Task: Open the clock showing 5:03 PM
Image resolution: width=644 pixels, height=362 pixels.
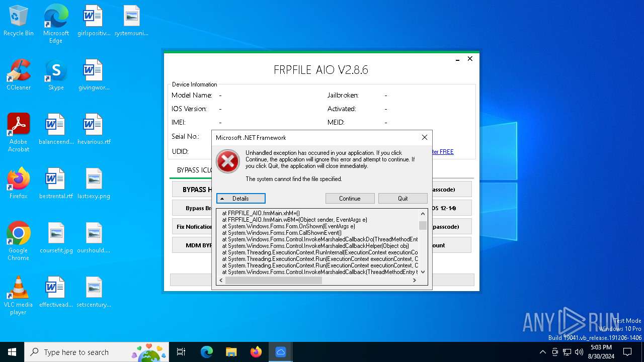Action: click(601, 352)
